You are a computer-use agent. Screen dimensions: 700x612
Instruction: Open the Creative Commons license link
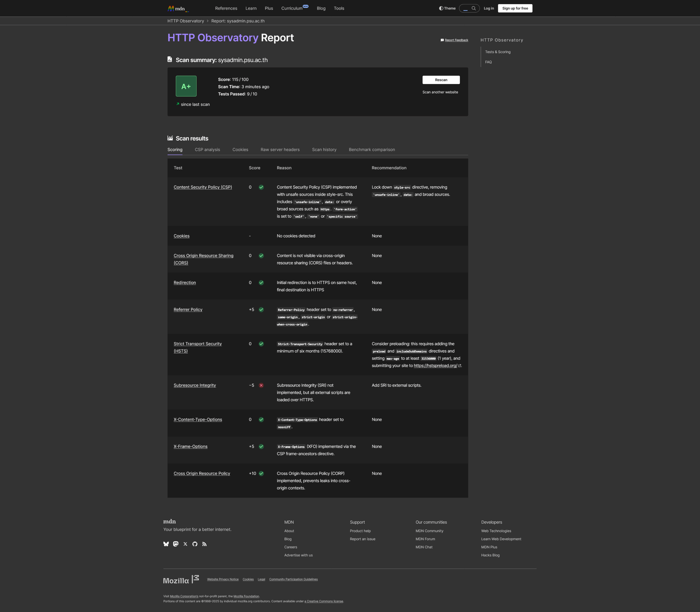[x=324, y=601]
